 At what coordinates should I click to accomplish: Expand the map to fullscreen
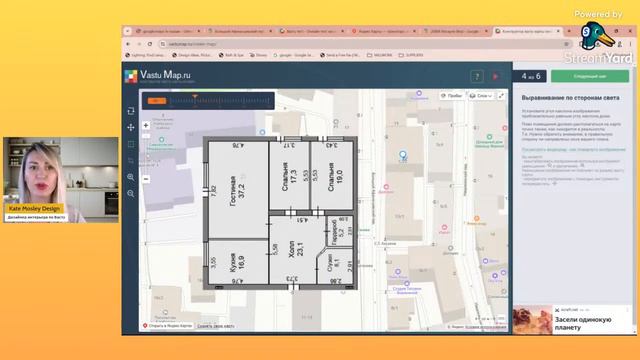point(501,96)
